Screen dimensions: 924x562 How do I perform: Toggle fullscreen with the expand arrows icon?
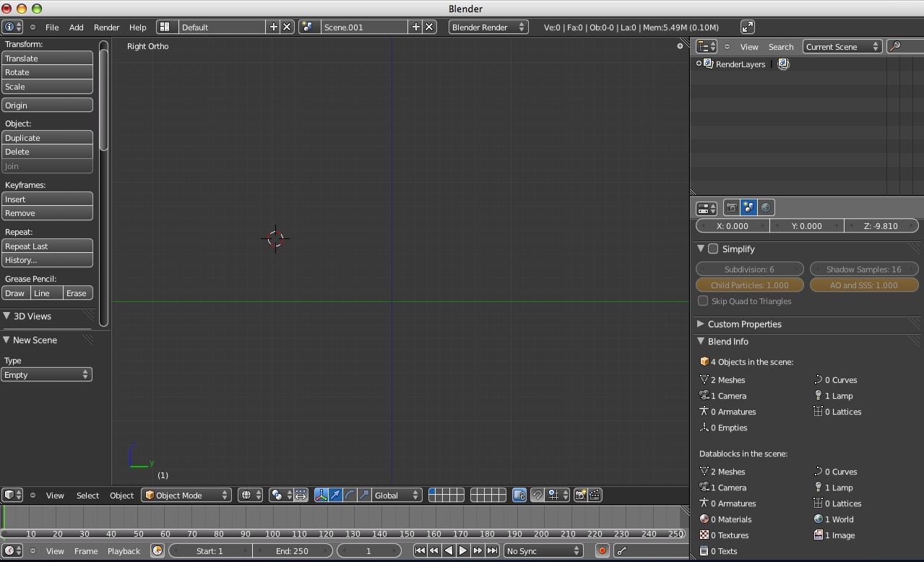pos(748,27)
